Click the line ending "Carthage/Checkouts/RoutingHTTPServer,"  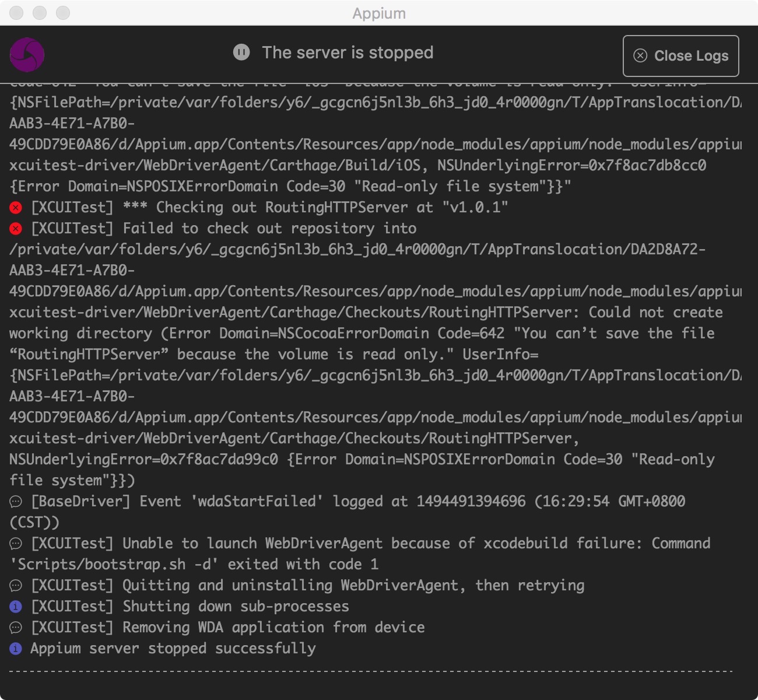294,439
